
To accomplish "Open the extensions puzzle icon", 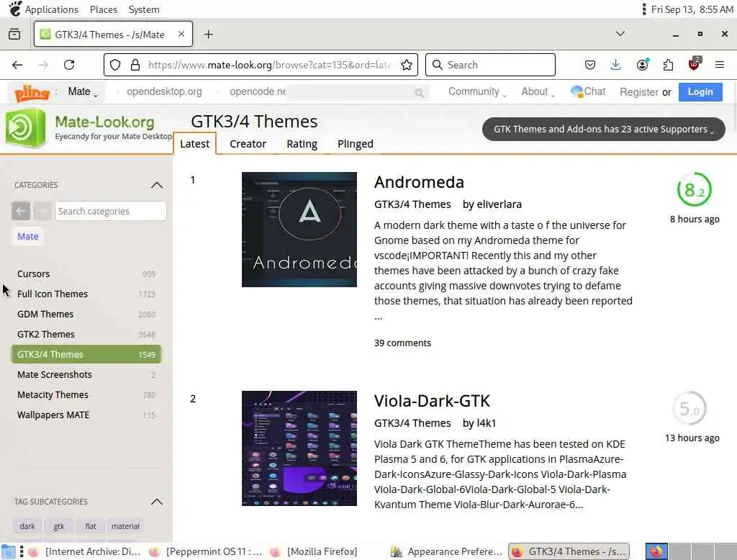I will pyautogui.click(x=669, y=65).
